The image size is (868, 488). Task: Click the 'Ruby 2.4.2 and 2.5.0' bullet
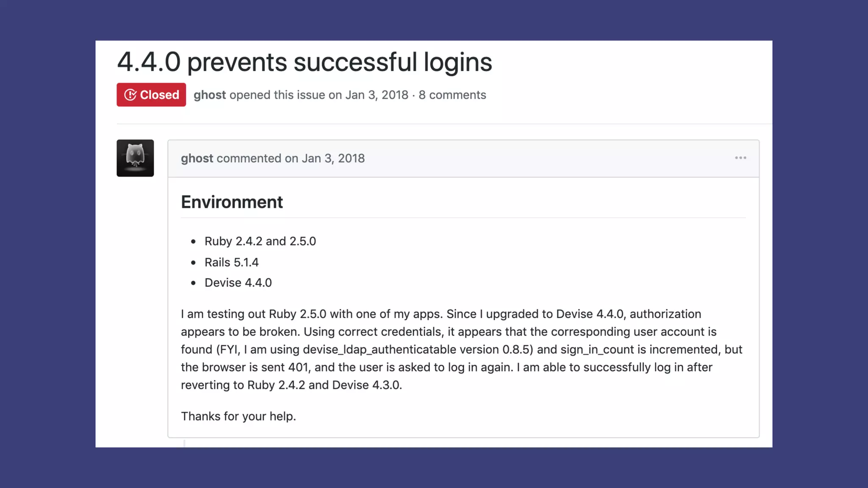click(x=260, y=241)
